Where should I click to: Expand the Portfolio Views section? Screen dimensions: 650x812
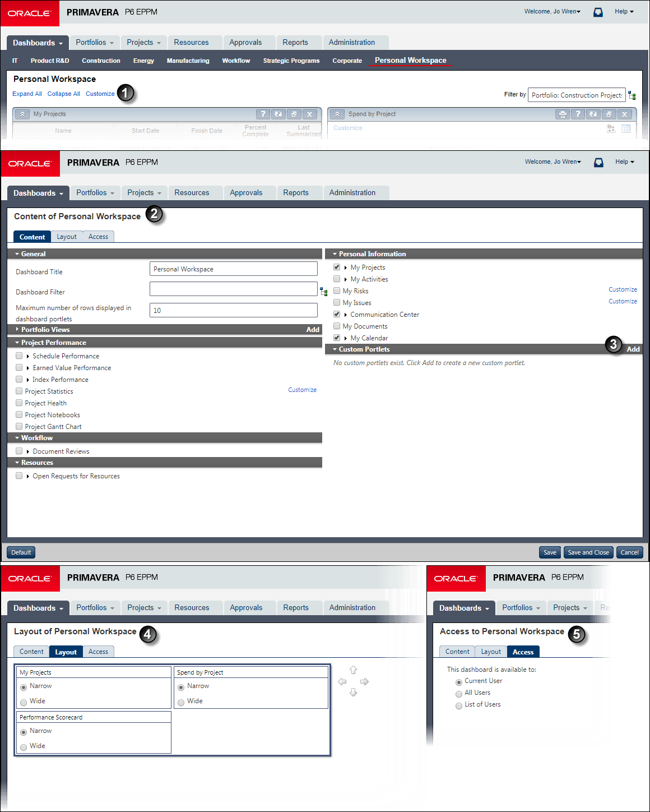click(x=17, y=329)
